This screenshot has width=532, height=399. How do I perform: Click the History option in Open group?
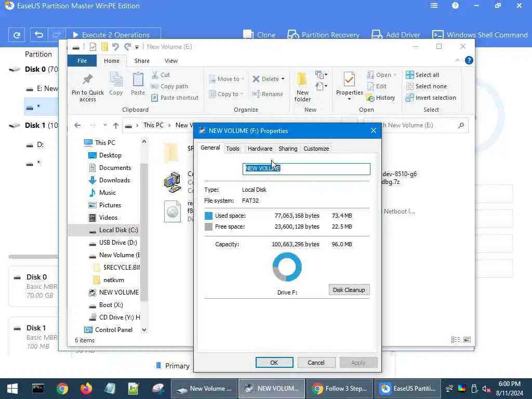(x=381, y=98)
